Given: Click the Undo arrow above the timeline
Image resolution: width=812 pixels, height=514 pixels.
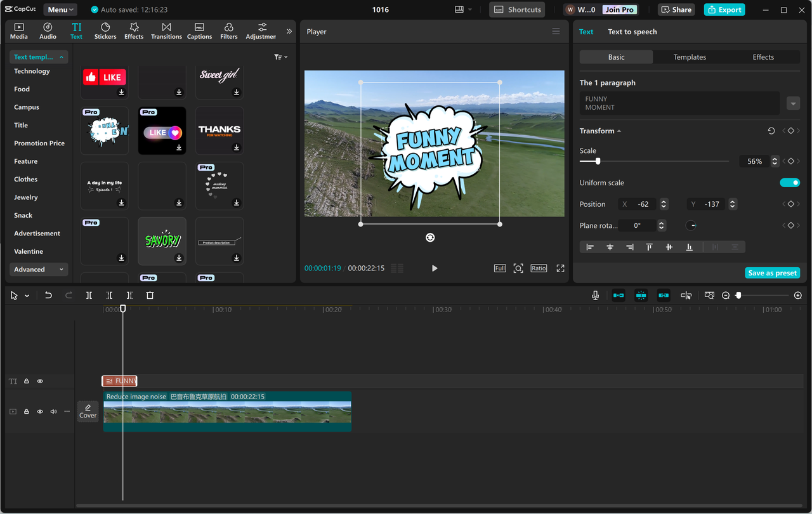Looking at the screenshot, I should 48,295.
